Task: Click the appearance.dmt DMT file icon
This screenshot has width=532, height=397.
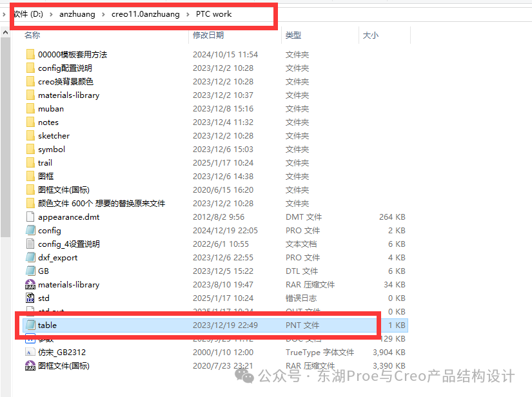Action: [30, 217]
